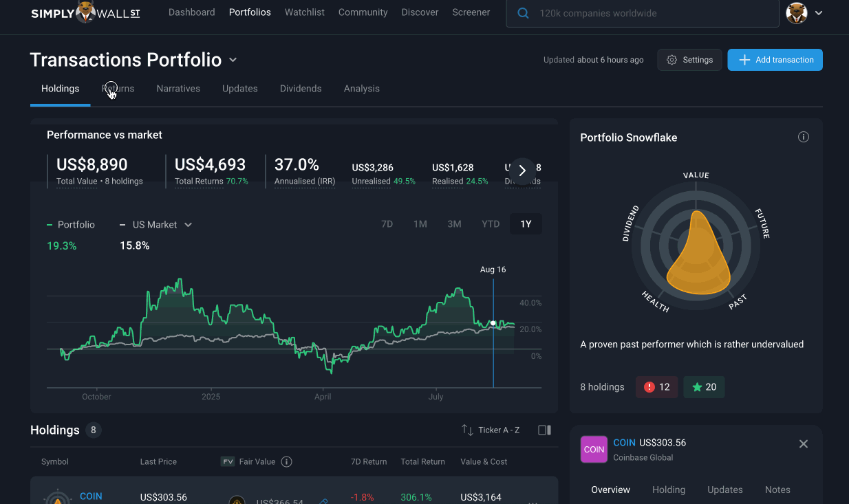Click the US$1,628 Realised stat

(x=460, y=174)
